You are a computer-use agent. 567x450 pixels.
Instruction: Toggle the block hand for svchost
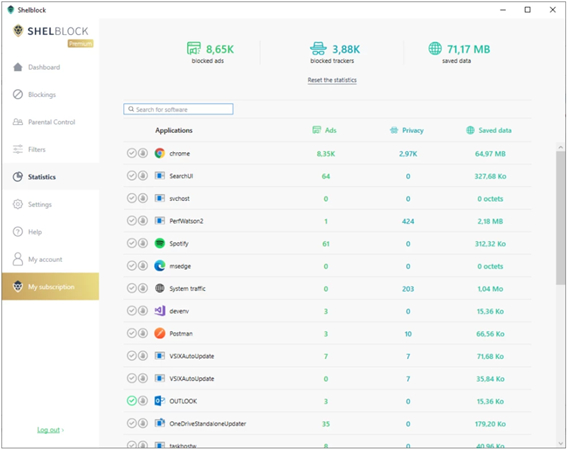(x=143, y=198)
